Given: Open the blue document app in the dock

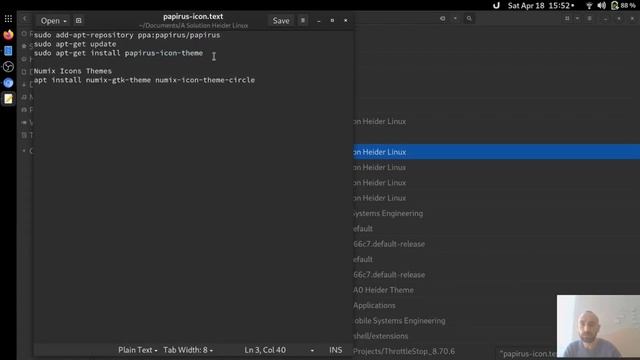Looking at the screenshot, I should click(8, 51).
